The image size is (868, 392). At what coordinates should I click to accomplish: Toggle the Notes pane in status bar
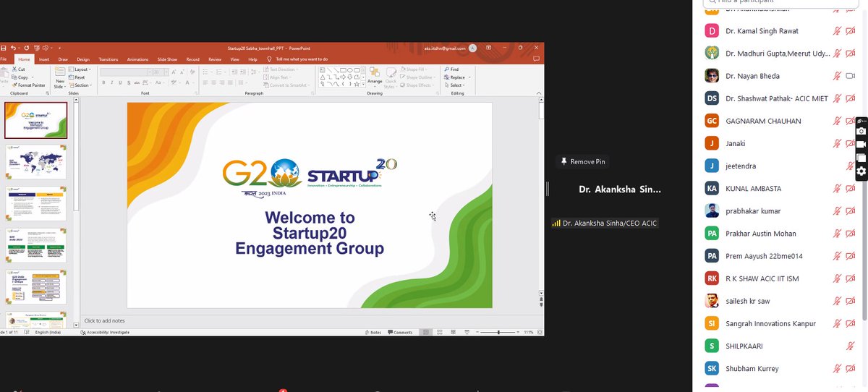373,332
